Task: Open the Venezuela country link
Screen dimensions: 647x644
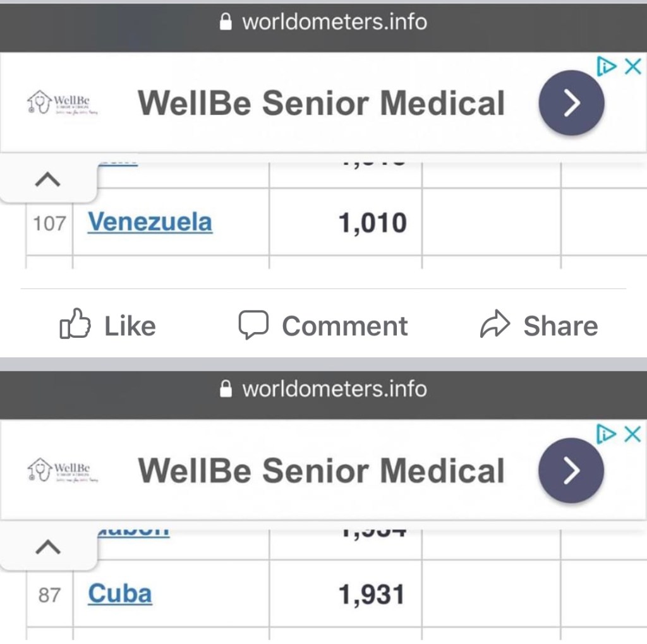Action: [150, 222]
